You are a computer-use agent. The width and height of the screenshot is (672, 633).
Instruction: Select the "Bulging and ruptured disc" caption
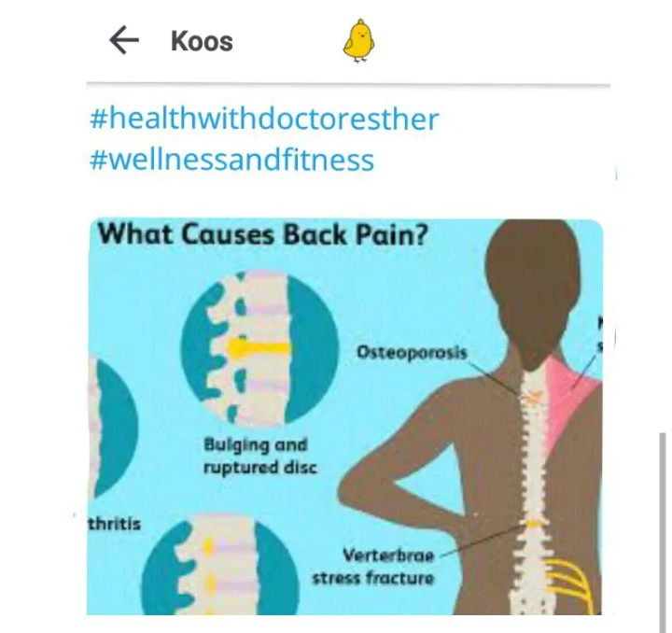pyautogui.click(x=260, y=456)
